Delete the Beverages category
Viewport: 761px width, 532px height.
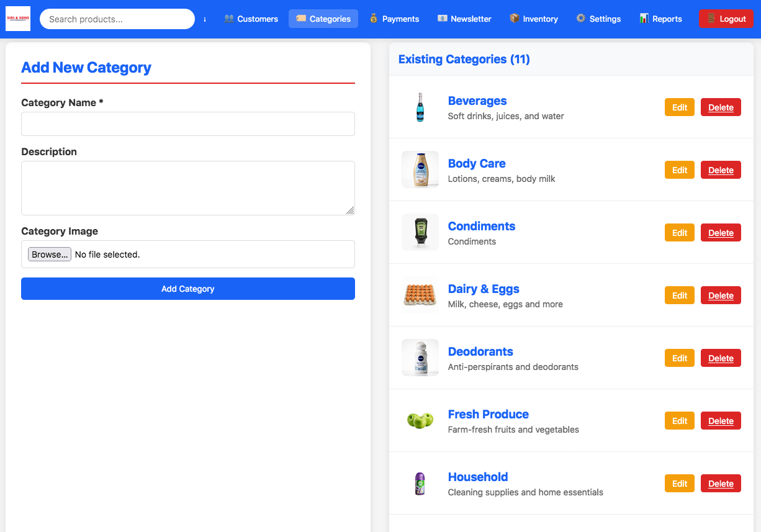point(721,107)
